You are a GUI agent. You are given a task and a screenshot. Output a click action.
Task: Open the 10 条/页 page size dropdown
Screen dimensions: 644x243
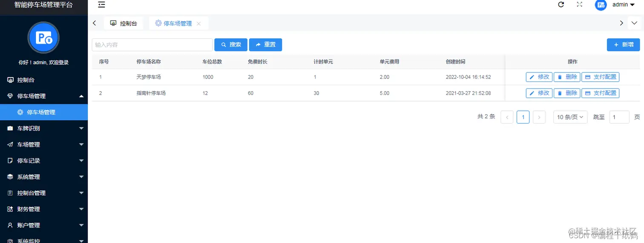tap(570, 117)
